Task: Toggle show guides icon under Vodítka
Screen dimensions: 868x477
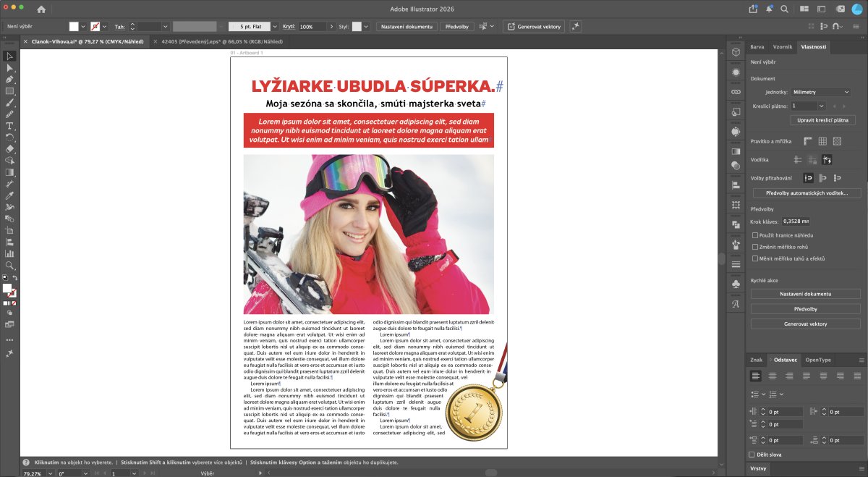Action: click(x=798, y=159)
